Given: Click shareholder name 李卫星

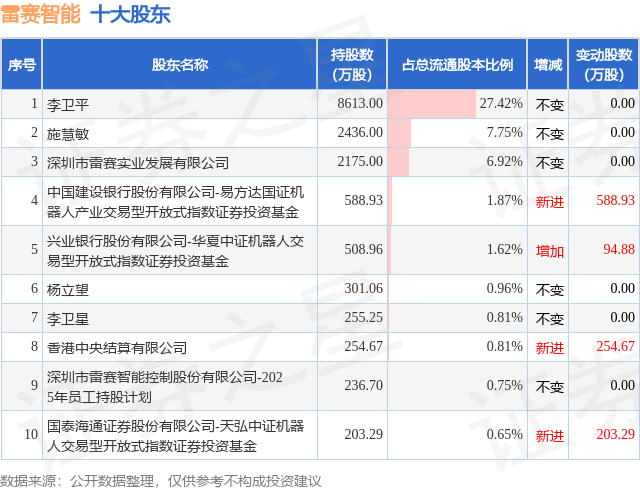Looking at the screenshot, I should pos(68,319).
